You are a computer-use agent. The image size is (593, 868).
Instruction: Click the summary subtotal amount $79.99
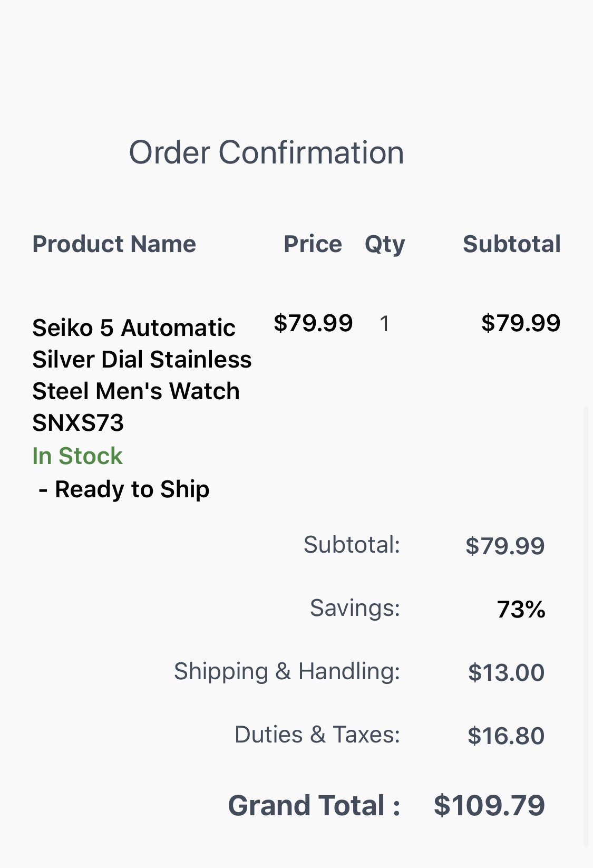[x=505, y=546]
